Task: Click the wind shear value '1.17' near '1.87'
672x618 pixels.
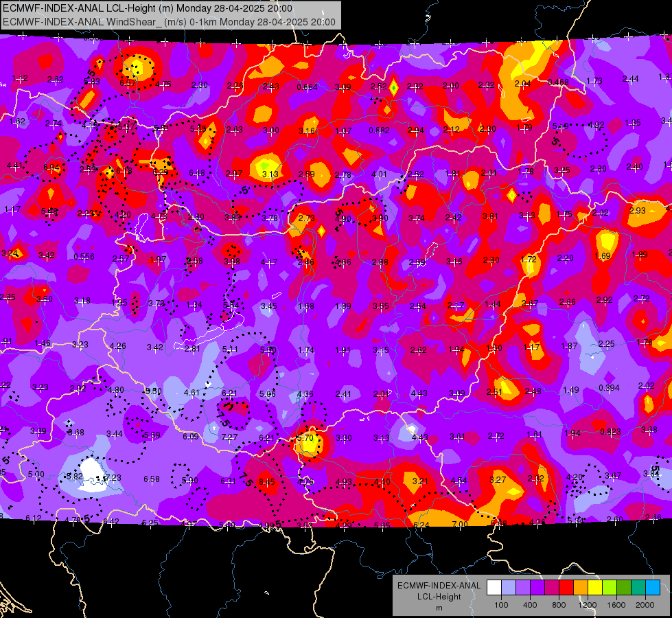Action: tap(532, 347)
